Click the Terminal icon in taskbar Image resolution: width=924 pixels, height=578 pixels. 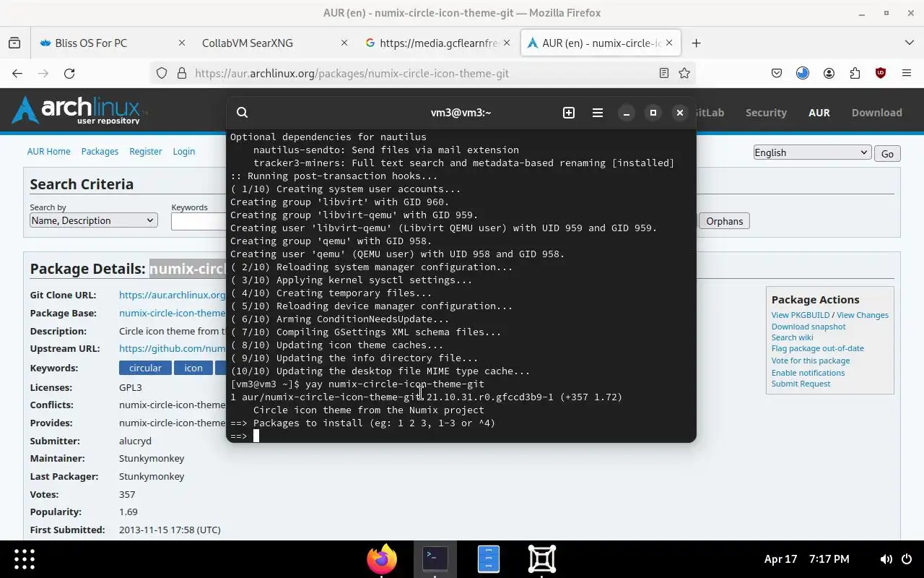tap(435, 558)
